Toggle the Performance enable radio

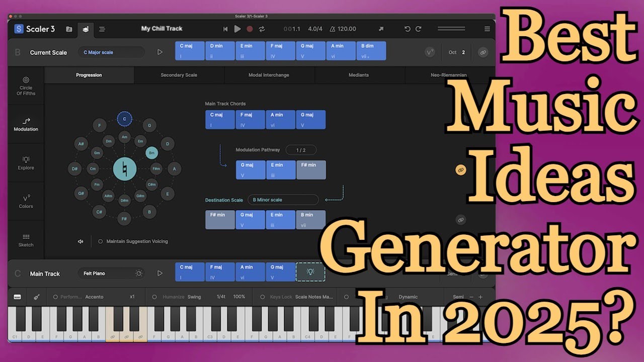[55, 297]
